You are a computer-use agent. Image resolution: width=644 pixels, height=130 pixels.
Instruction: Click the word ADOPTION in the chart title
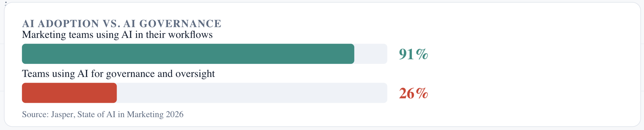pos(68,24)
